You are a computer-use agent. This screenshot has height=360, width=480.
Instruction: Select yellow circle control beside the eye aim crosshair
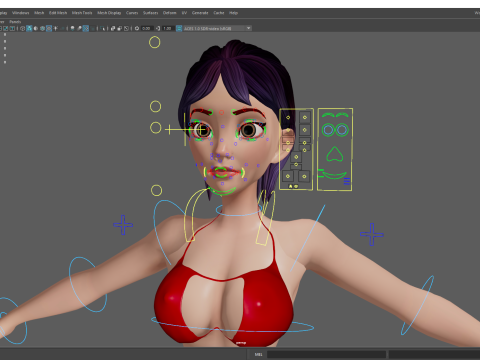coord(155,128)
